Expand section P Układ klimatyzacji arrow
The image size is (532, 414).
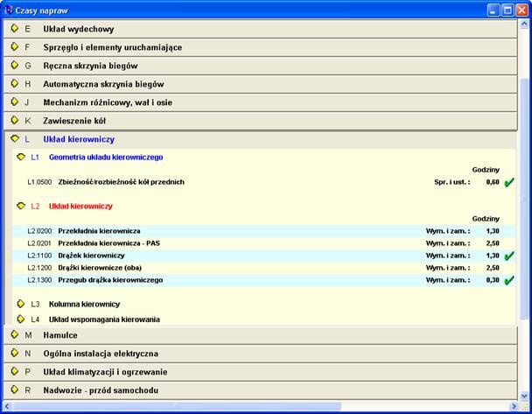(x=15, y=371)
